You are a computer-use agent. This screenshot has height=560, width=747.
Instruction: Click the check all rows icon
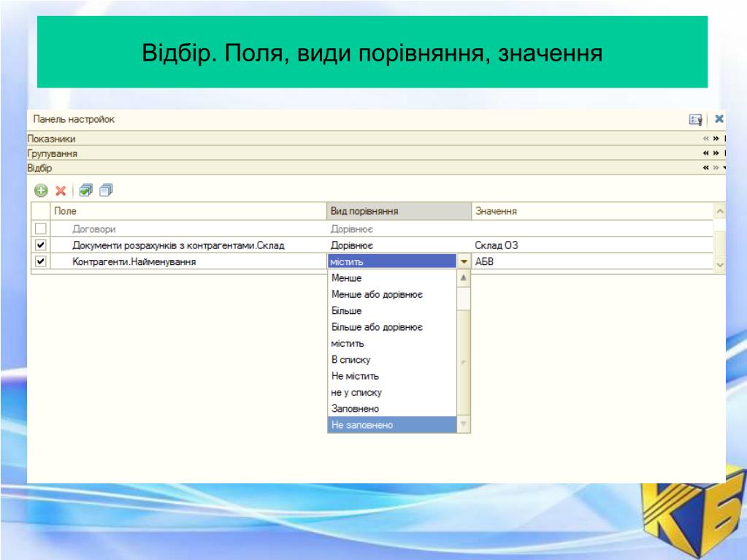85,191
